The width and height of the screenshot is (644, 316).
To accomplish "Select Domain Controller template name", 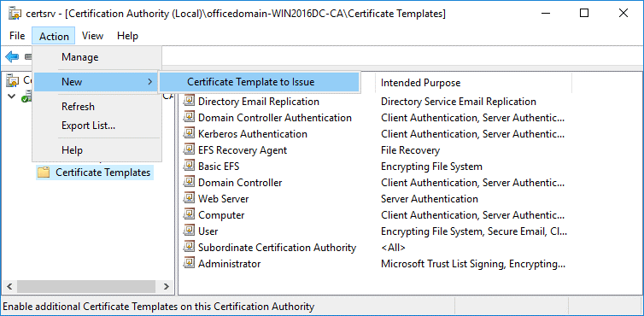I will click(240, 183).
